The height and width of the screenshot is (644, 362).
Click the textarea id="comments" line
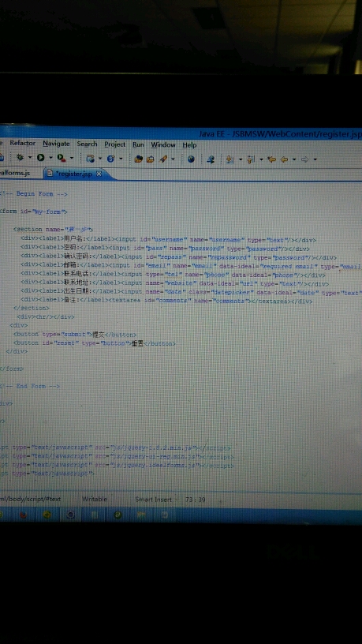(x=166, y=301)
